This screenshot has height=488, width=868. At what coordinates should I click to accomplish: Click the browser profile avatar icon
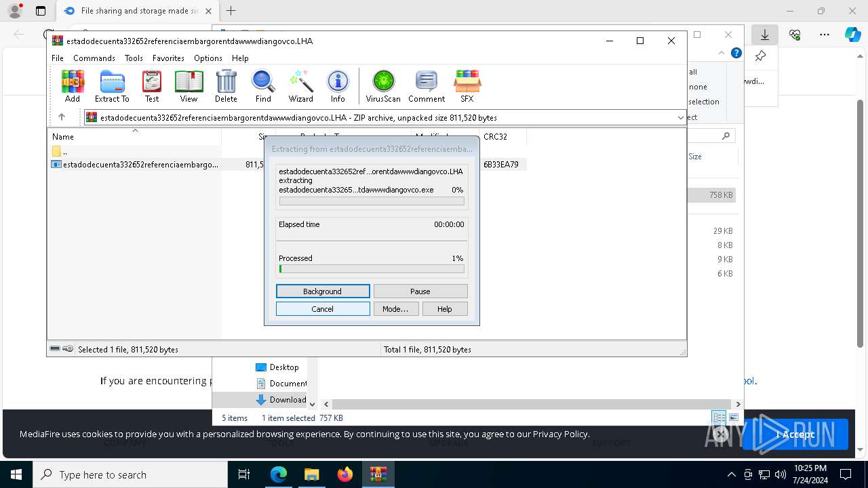click(x=15, y=11)
